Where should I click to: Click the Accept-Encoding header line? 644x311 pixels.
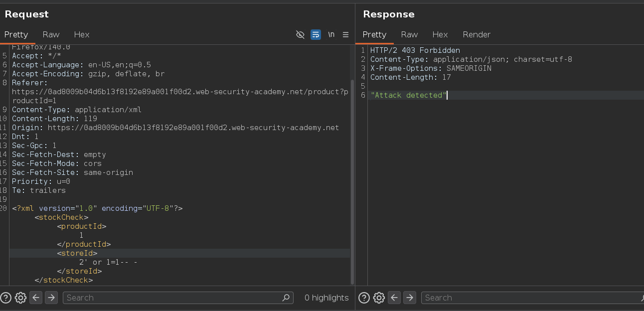pyautogui.click(x=88, y=74)
